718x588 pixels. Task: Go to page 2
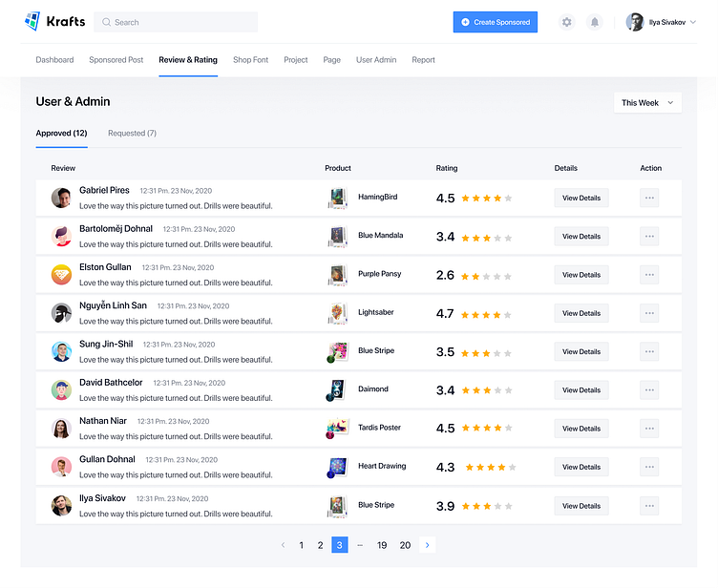(x=321, y=545)
